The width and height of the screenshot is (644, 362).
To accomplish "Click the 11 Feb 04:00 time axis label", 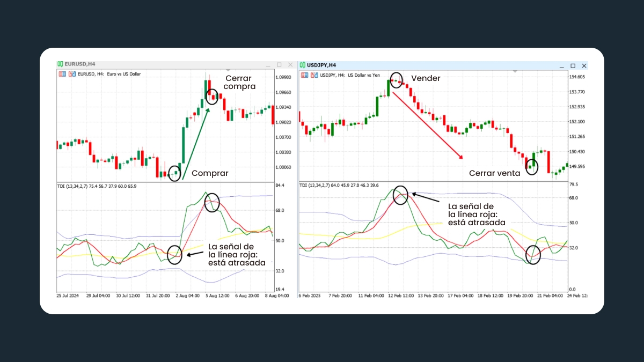I will pyautogui.click(x=371, y=295).
